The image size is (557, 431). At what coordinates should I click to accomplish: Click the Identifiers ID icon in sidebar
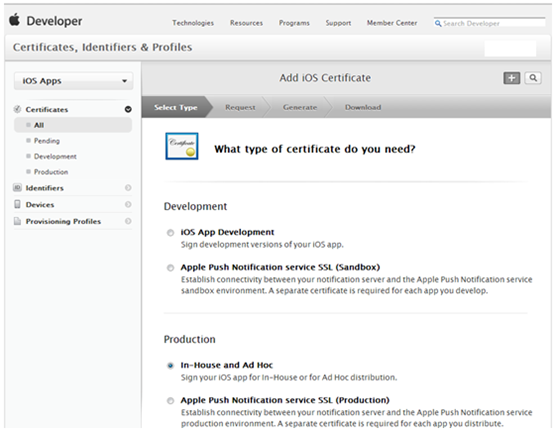(x=17, y=188)
